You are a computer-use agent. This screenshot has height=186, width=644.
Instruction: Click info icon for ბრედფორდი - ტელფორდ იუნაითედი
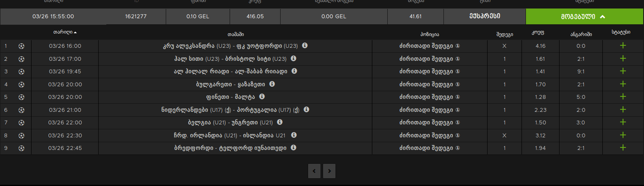pos(293,148)
